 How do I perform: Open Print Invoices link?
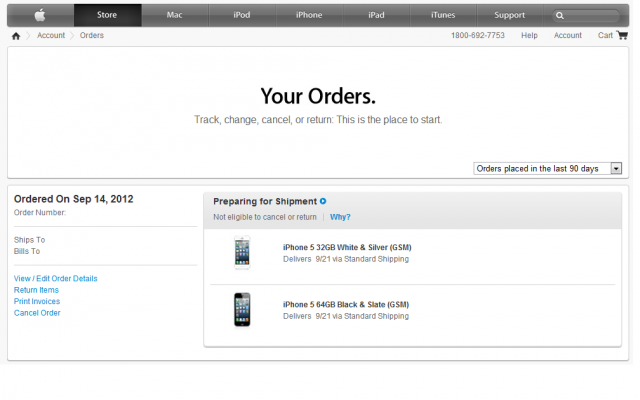pyautogui.click(x=37, y=301)
